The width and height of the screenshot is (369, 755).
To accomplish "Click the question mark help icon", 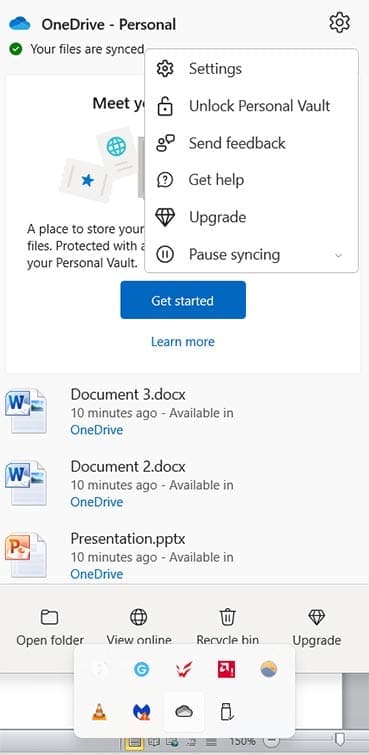I will pos(165,180).
